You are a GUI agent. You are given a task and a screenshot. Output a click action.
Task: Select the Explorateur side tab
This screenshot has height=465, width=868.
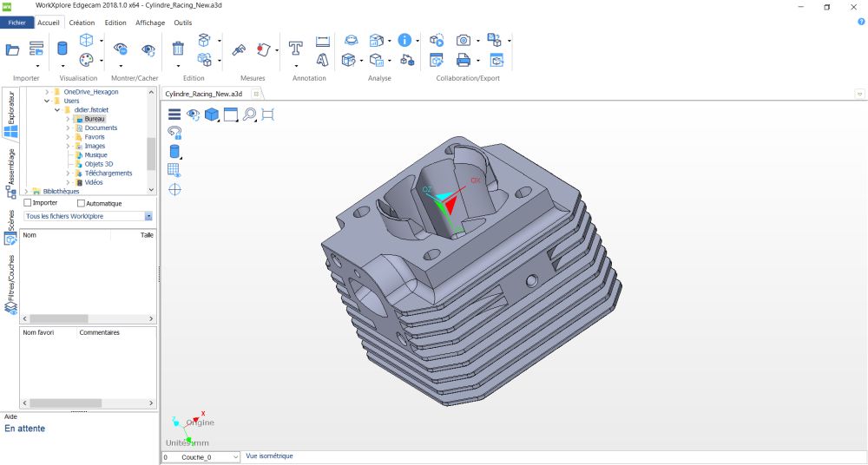point(10,115)
